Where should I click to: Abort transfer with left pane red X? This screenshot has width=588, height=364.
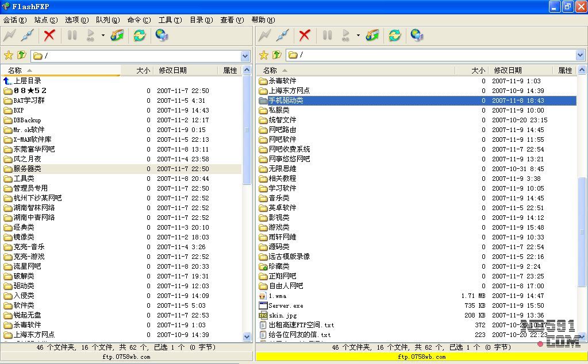coord(49,36)
